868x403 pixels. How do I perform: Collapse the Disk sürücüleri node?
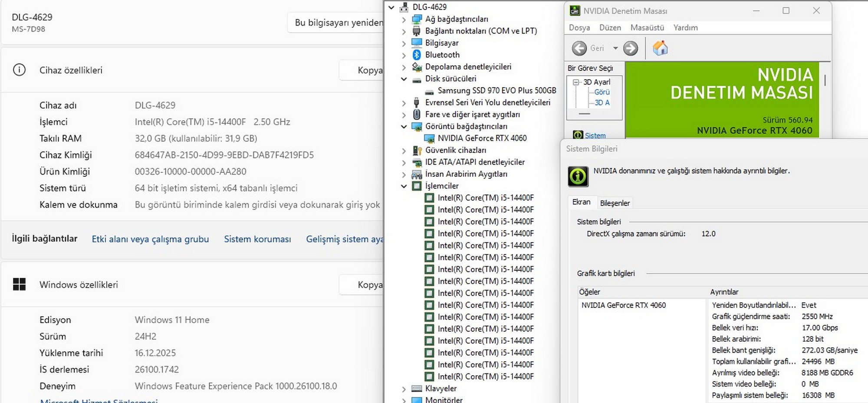click(404, 79)
